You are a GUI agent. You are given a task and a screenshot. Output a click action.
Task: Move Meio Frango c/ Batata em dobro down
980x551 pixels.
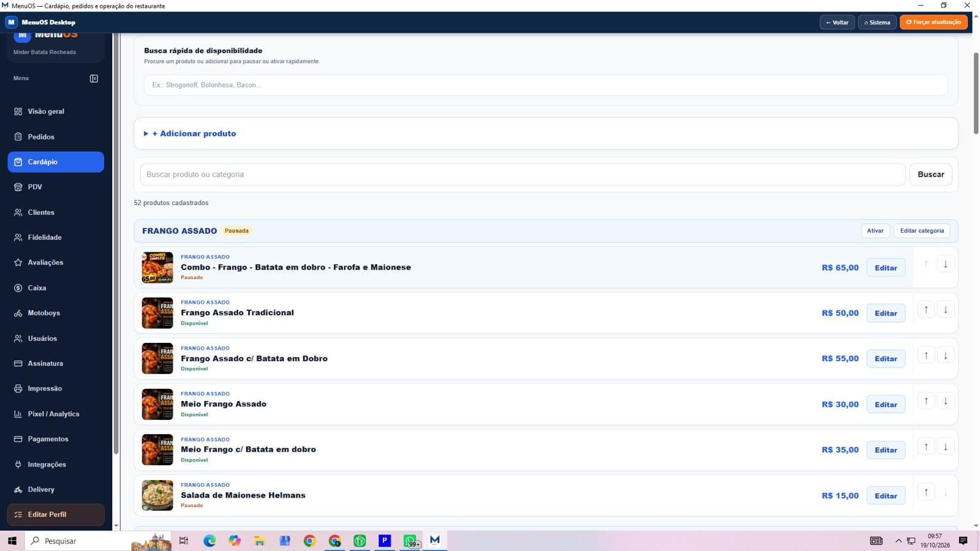click(945, 447)
